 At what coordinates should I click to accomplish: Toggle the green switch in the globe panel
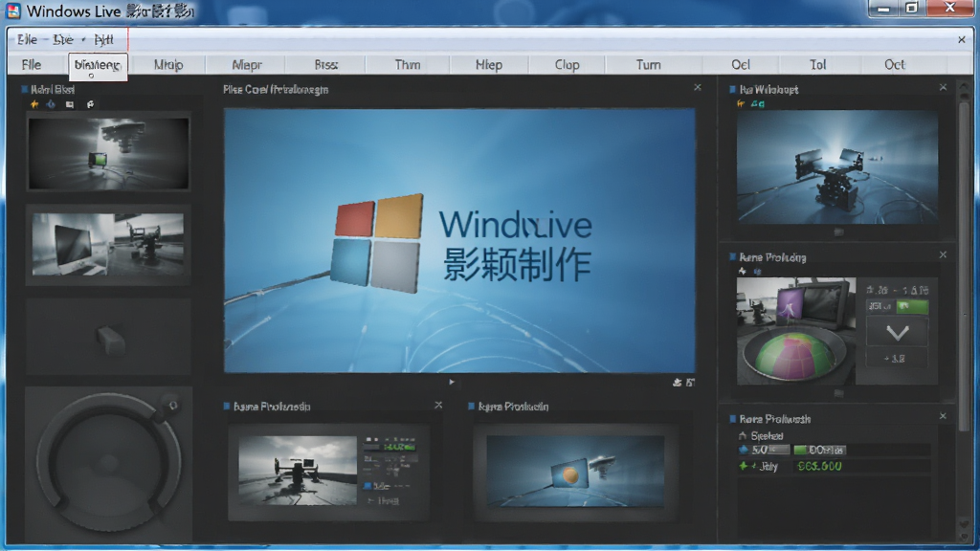tap(912, 306)
